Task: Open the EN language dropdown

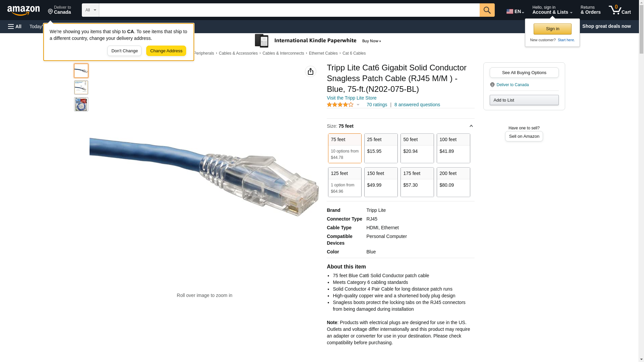Action: (x=515, y=11)
